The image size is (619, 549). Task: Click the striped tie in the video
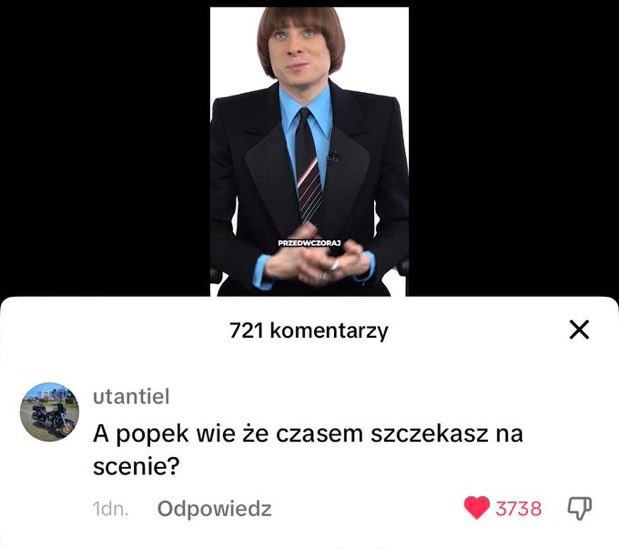[308, 166]
